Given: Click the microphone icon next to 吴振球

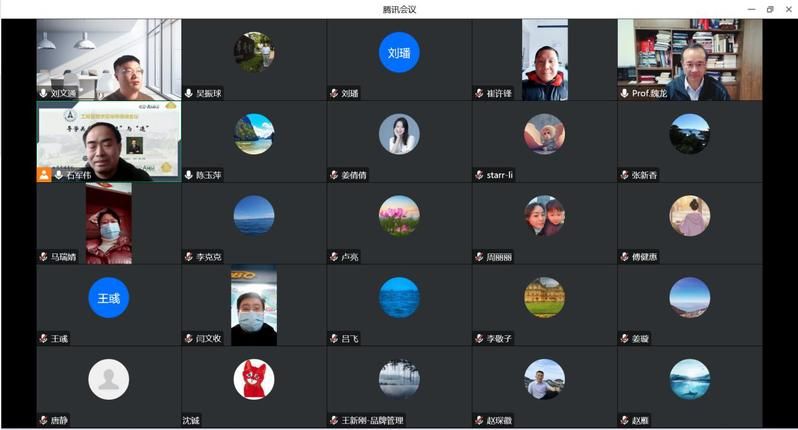Looking at the screenshot, I should pyautogui.click(x=188, y=93).
